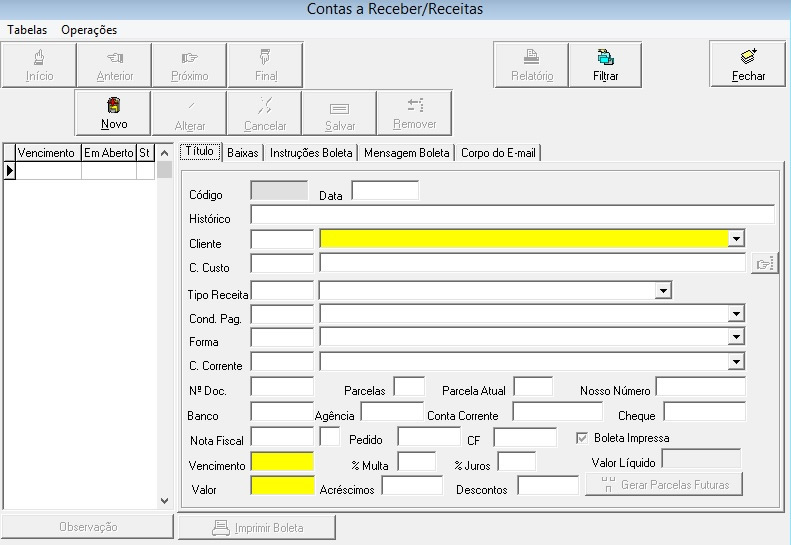Click the Nosso Número input field
Viewport: 791px width, 545px height.
700,386
